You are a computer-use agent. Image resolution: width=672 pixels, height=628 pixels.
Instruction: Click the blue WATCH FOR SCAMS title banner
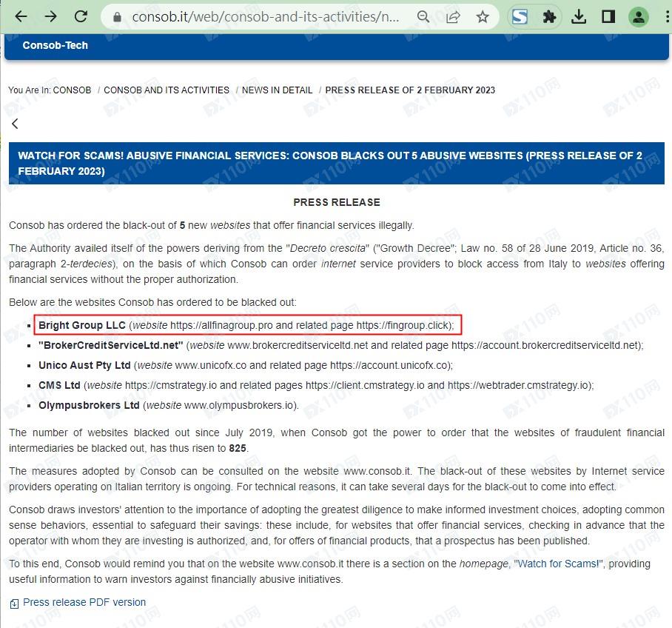point(337,164)
